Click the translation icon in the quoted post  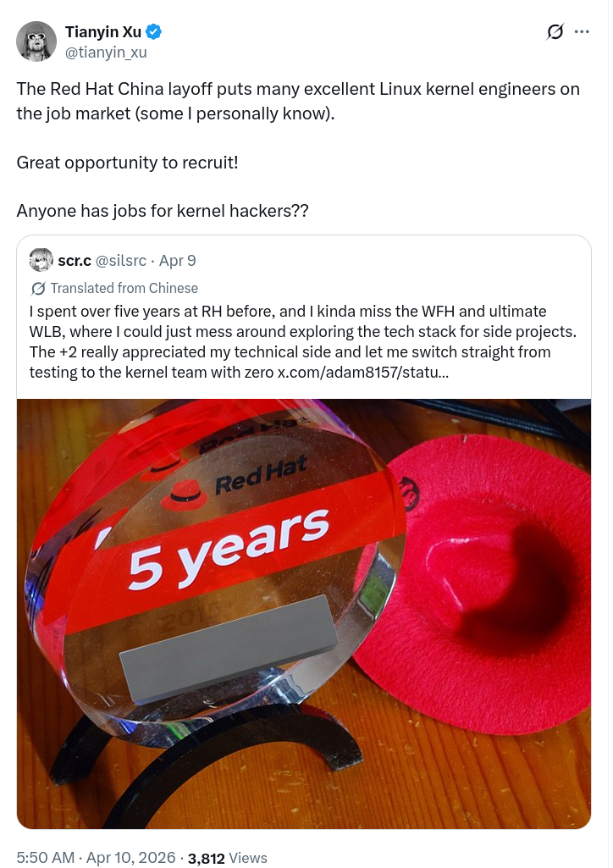(x=38, y=288)
